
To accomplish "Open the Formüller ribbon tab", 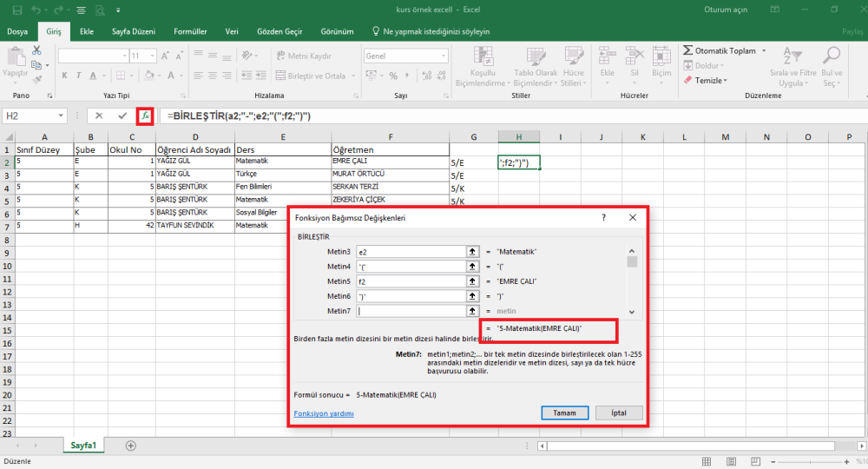I will pyautogui.click(x=190, y=31).
